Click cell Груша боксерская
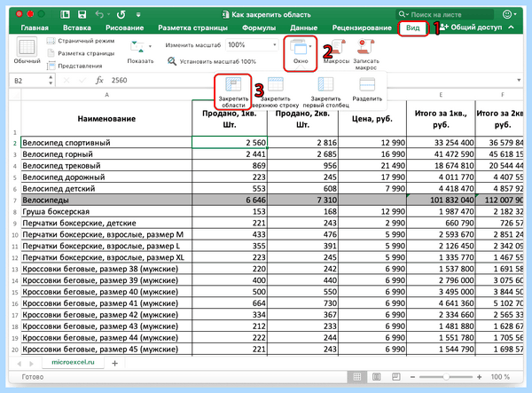The height and width of the screenshot is (393, 532). coord(106,212)
